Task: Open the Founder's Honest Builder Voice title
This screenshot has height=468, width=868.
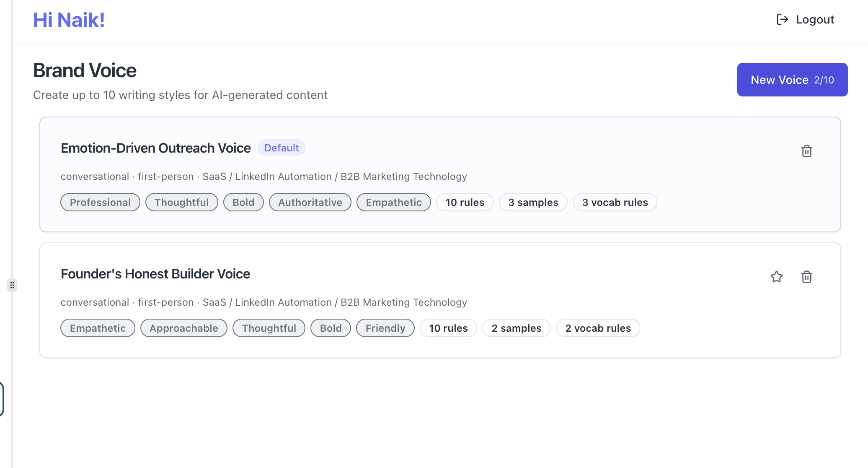Action: (x=155, y=274)
